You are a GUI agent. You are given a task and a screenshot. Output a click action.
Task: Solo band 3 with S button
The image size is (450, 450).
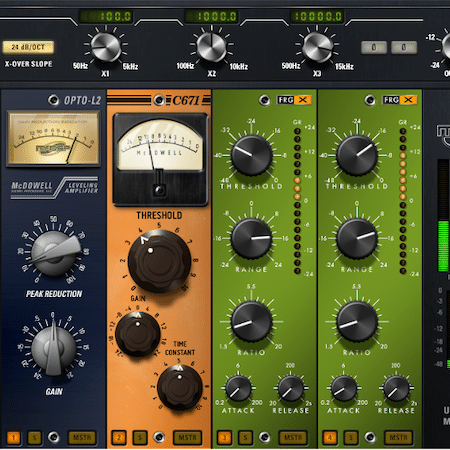coord(245,438)
